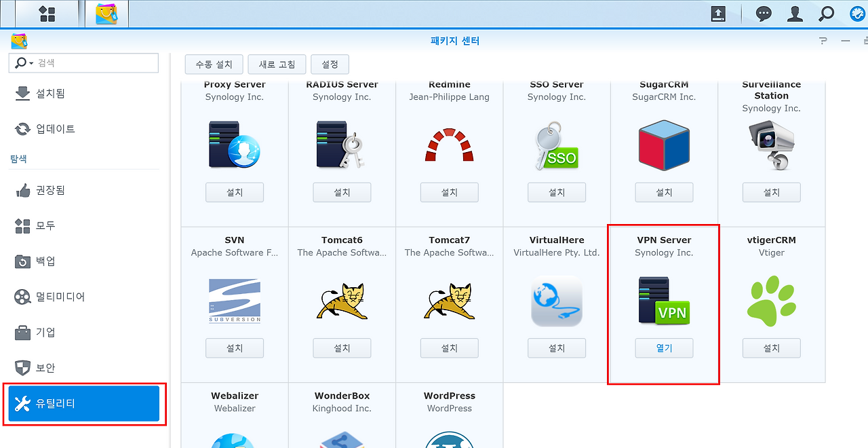This screenshot has height=448, width=868.
Task: Install the VirtualHere package
Action: tap(556, 348)
